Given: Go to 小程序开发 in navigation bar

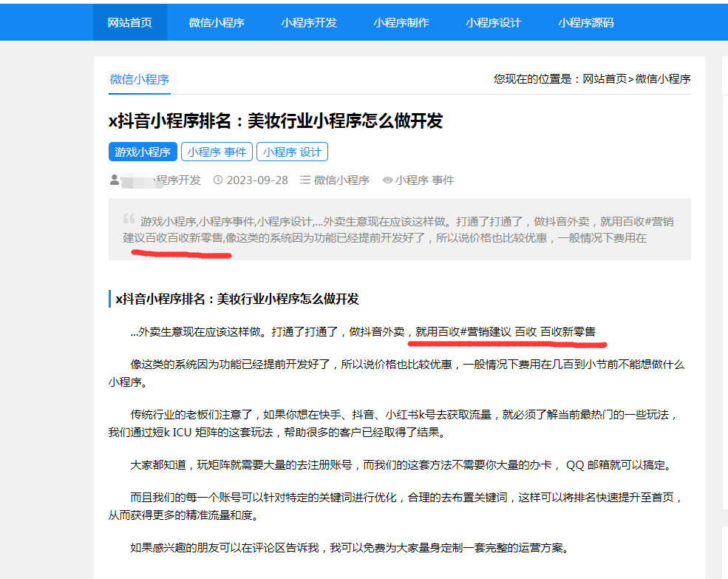Looking at the screenshot, I should 309,22.
